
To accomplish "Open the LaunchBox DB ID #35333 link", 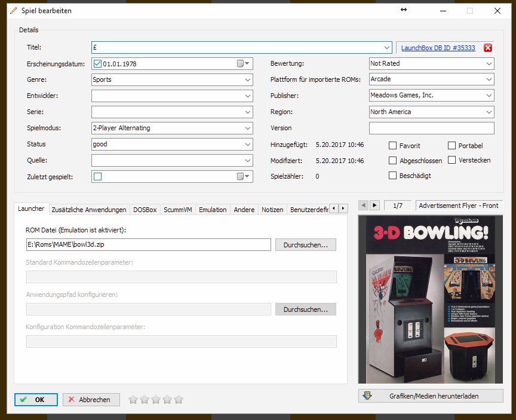I will [438, 48].
